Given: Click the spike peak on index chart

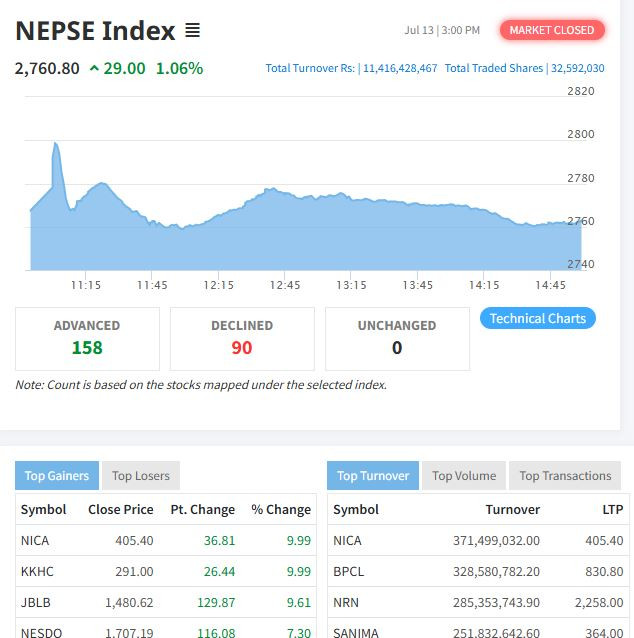Looking at the screenshot, I should click(55, 144).
